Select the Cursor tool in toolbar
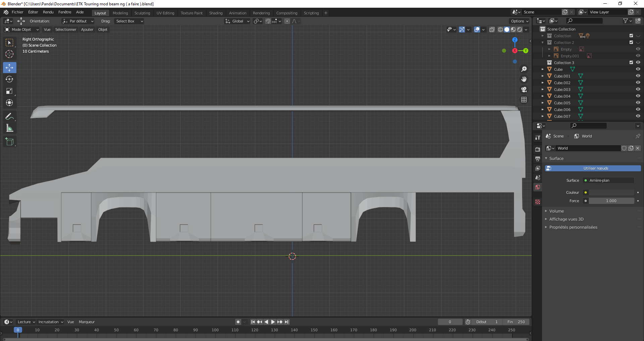Screen dimensions: 644x341 click(9, 54)
